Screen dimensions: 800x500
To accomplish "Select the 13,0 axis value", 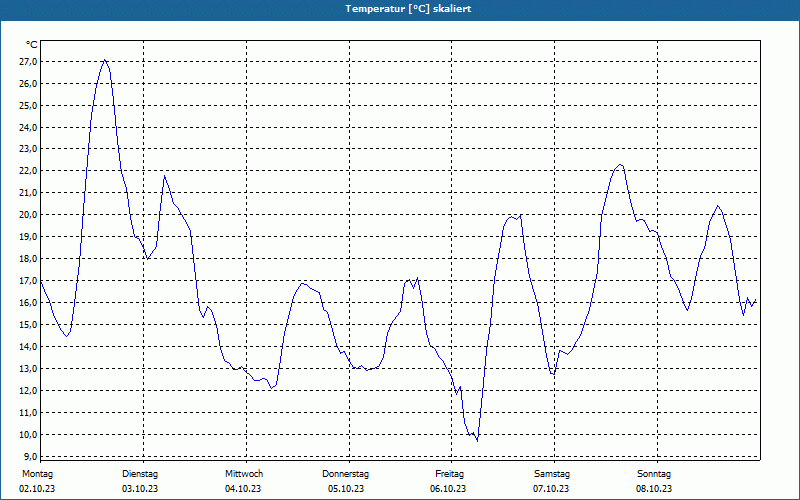I will (28, 369).
